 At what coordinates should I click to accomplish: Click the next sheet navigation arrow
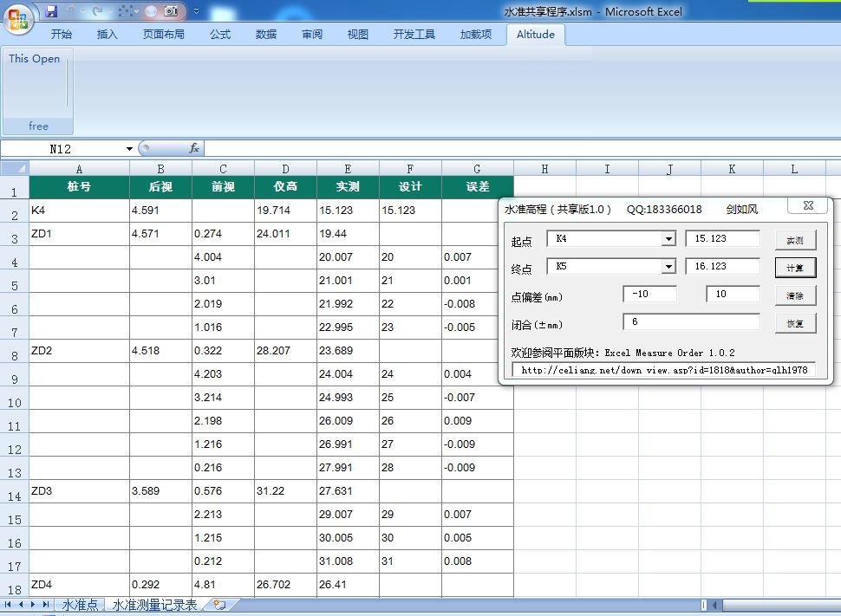33,605
